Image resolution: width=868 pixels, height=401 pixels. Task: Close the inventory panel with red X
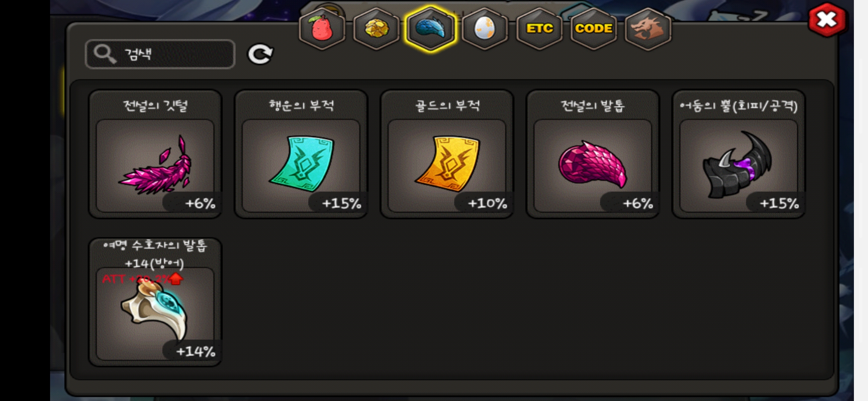tap(827, 20)
